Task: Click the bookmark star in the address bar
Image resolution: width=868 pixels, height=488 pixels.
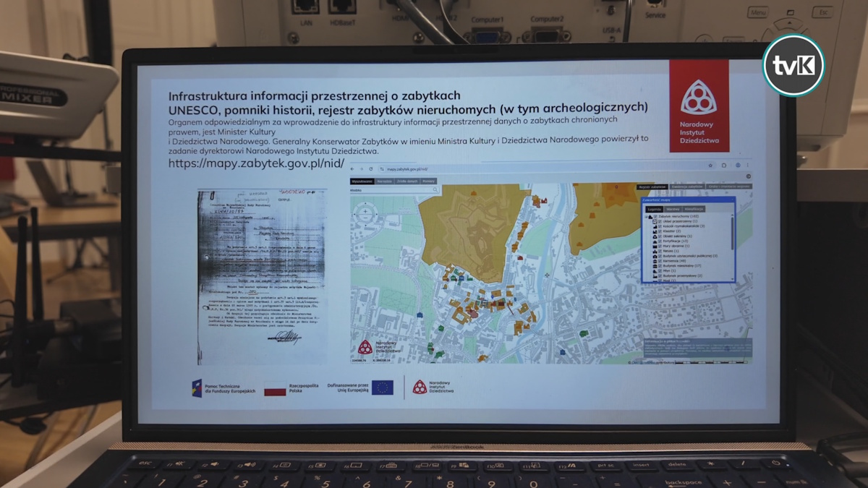Action: pyautogui.click(x=709, y=166)
